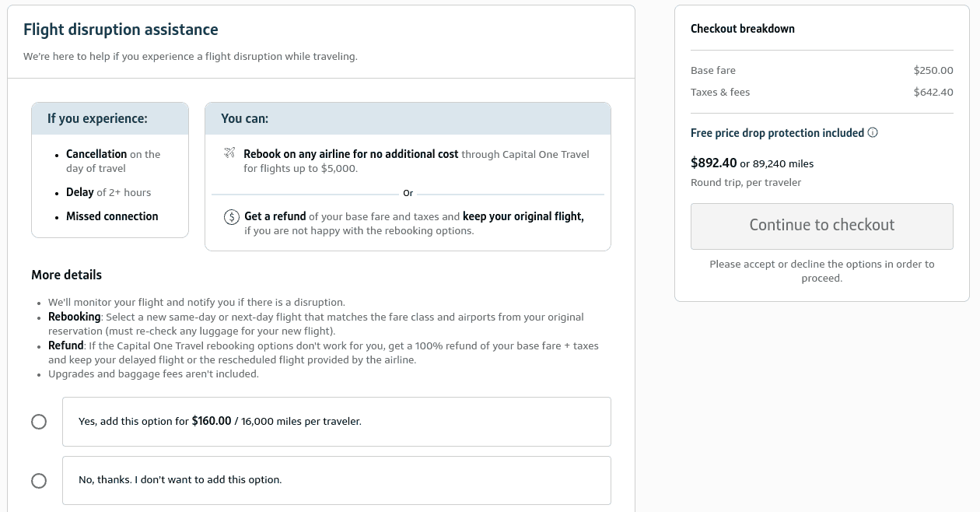Click the Continue to checkout button
The image size is (980, 512).
tap(822, 226)
